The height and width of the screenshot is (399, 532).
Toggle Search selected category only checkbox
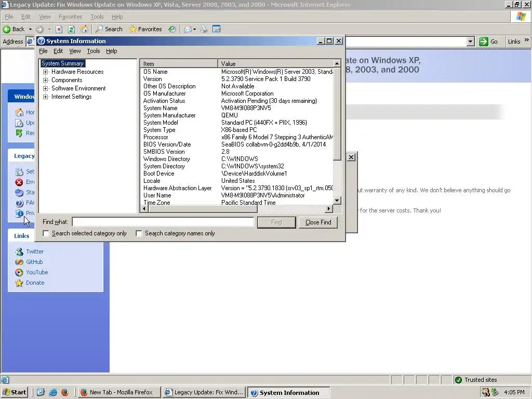point(46,233)
